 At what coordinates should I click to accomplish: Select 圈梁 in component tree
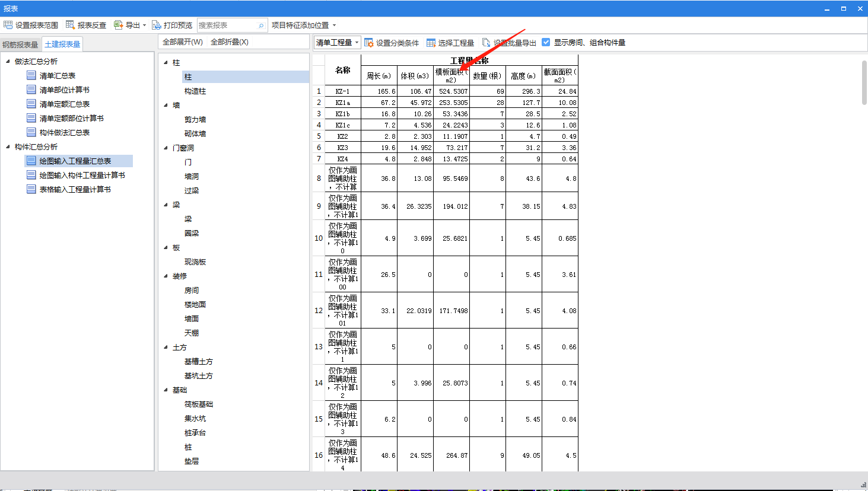[x=192, y=233]
